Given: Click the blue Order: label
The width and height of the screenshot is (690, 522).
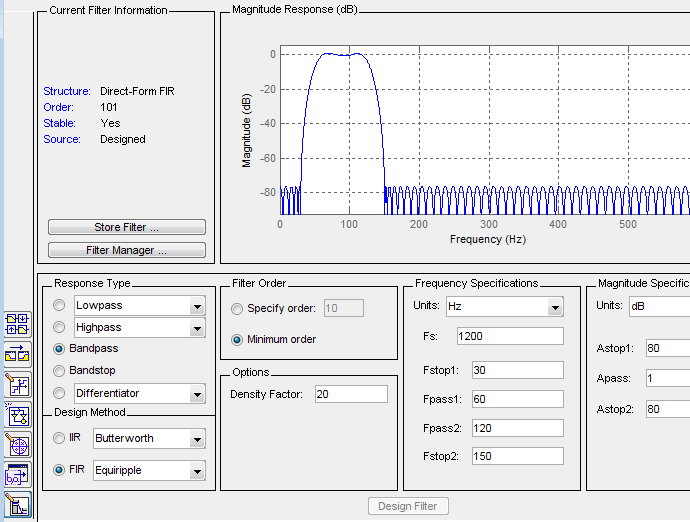Looking at the screenshot, I should click(59, 107).
